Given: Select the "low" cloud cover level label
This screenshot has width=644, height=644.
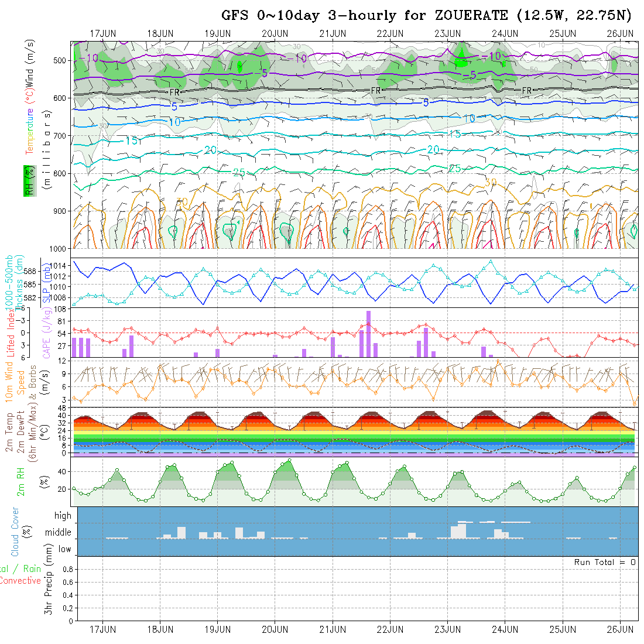Looking at the screenshot, I should (x=64, y=549).
